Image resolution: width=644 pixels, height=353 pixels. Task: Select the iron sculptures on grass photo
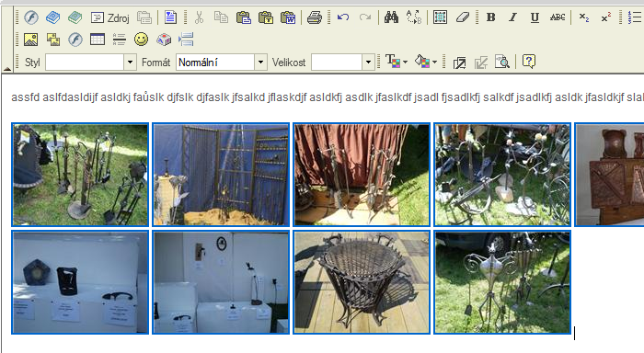point(502,175)
